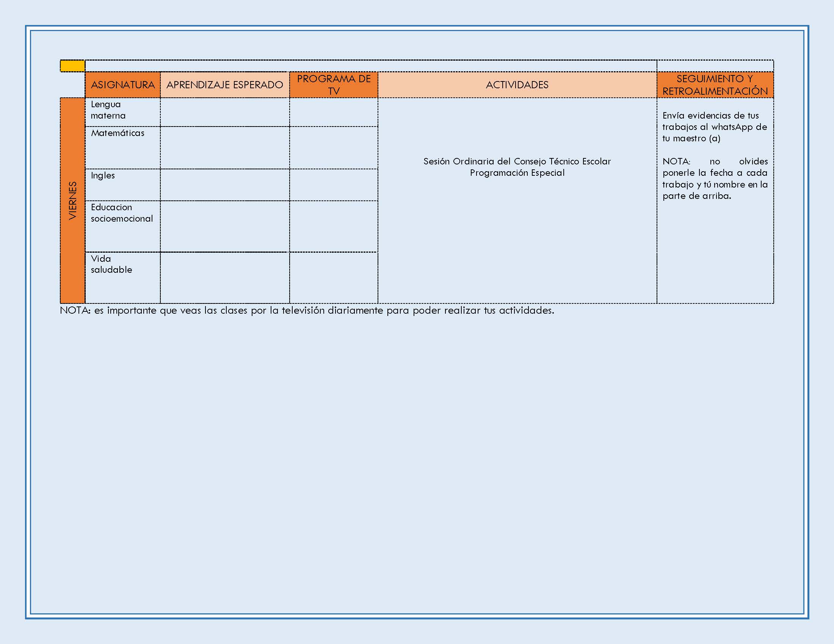The width and height of the screenshot is (834, 644).
Task: Click 'Envía evidencias de tus' paragraph
Action: (715, 127)
